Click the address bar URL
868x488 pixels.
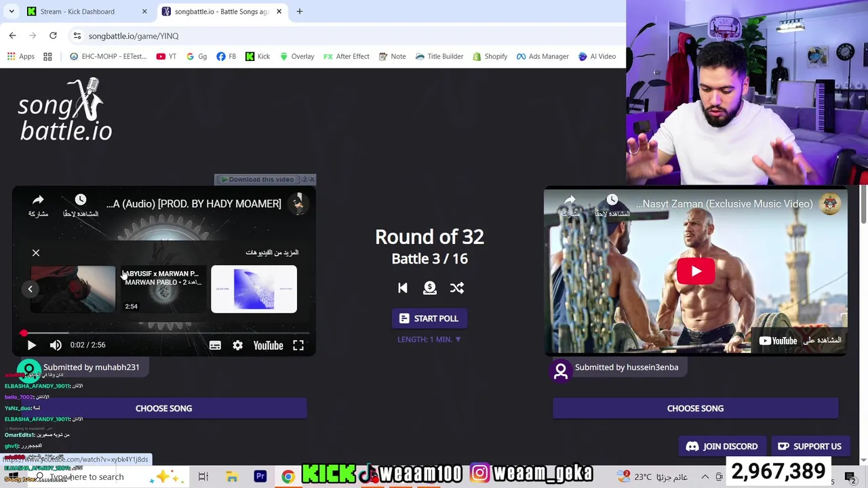[134, 36]
